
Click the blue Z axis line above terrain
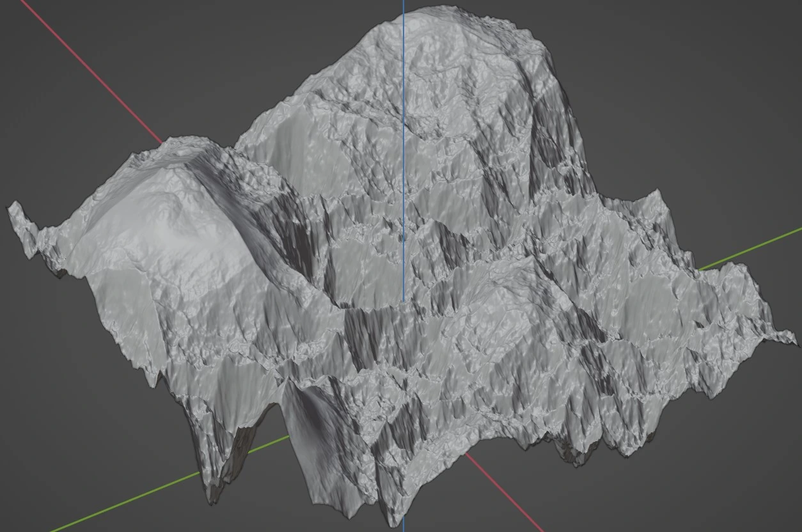click(x=404, y=6)
